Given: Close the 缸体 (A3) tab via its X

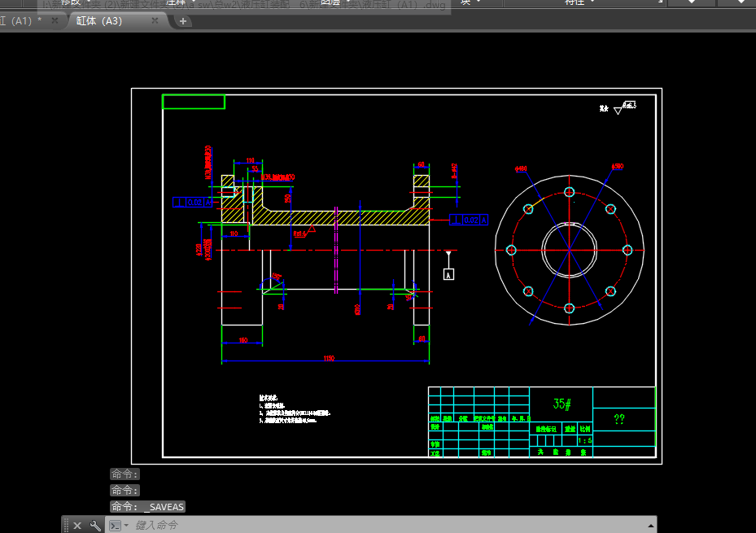Looking at the screenshot, I should [x=154, y=20].
